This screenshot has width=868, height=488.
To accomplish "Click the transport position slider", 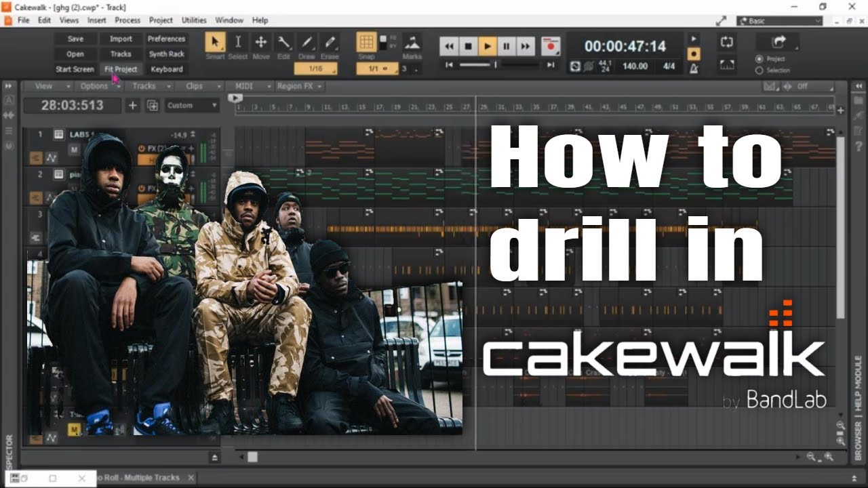I will pos(496,65).
